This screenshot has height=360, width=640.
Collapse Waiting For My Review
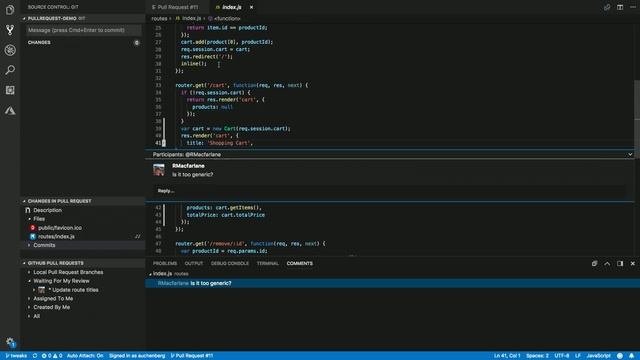pyautogui.click(x=29, y=281)
